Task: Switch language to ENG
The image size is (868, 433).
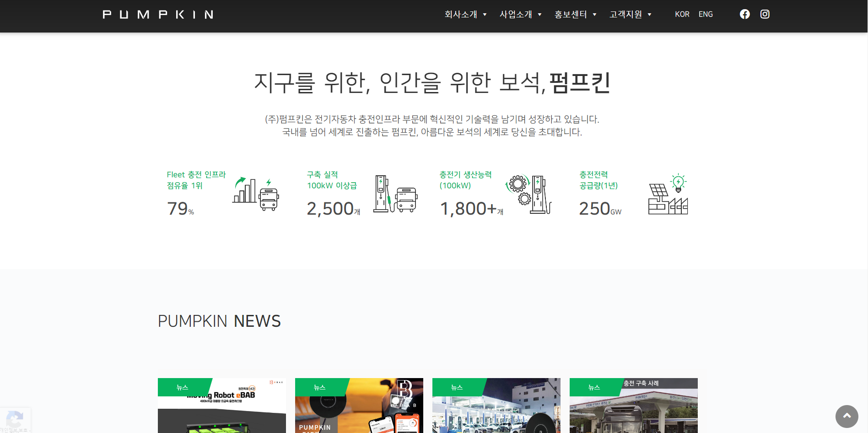Action: point(706,14)
